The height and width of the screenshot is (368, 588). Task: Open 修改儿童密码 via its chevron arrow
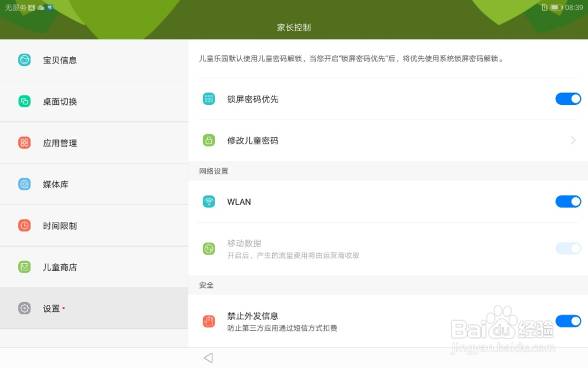573,141
